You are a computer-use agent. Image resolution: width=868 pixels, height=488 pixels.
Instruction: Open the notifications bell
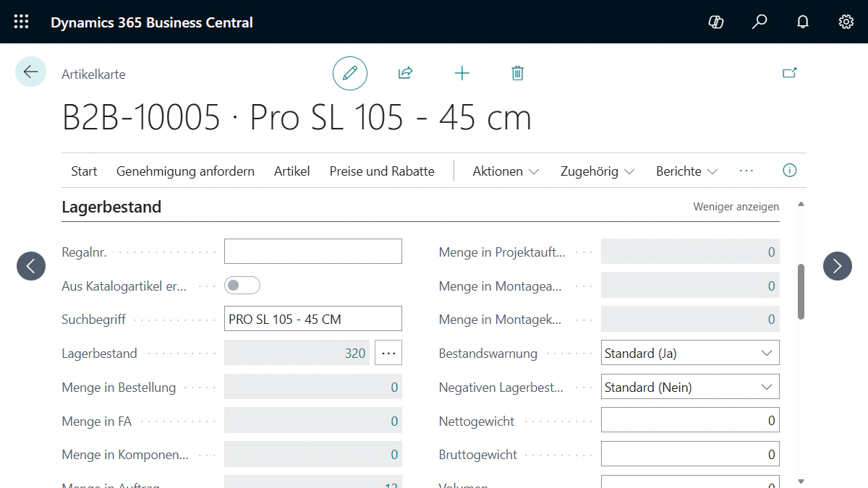click(x=803, y=22)
